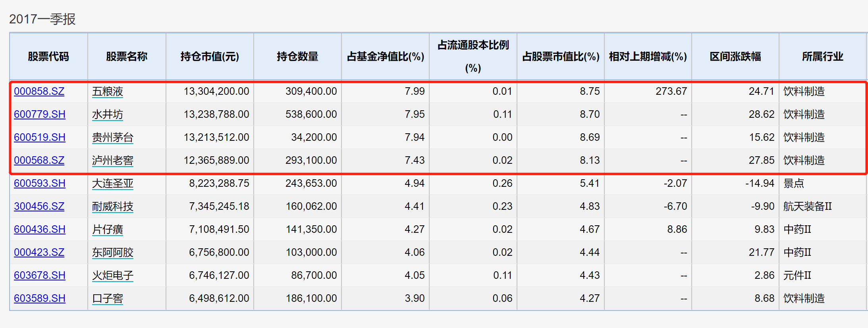Click the 占基金净值比(%) column header
This screenshot has width=868, height=328.
[385, 57]
